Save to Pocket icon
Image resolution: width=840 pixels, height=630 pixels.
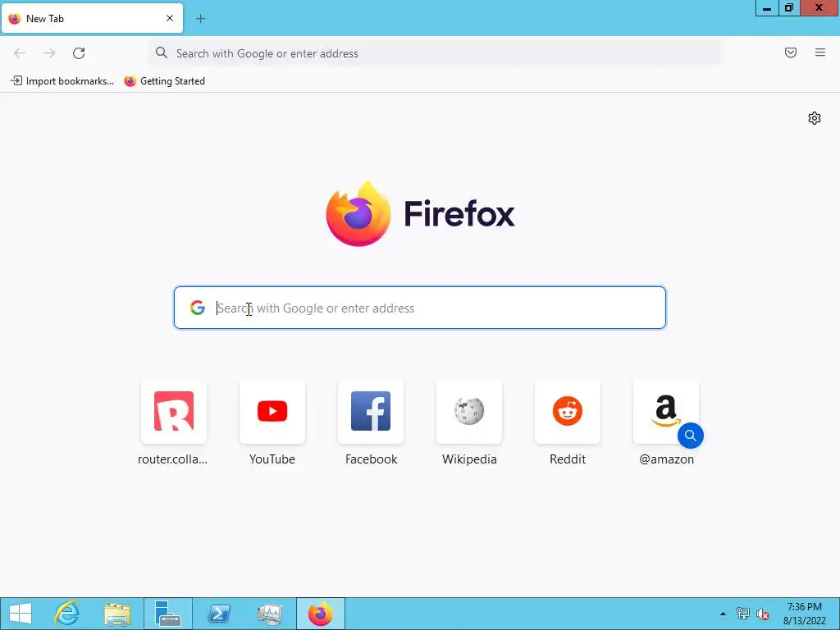click(x=791, y=52)
